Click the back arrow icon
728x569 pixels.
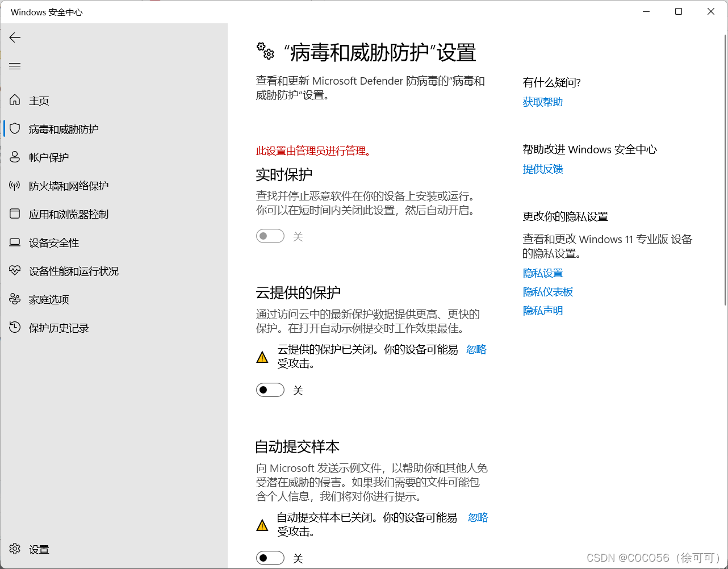pos(15,37)
